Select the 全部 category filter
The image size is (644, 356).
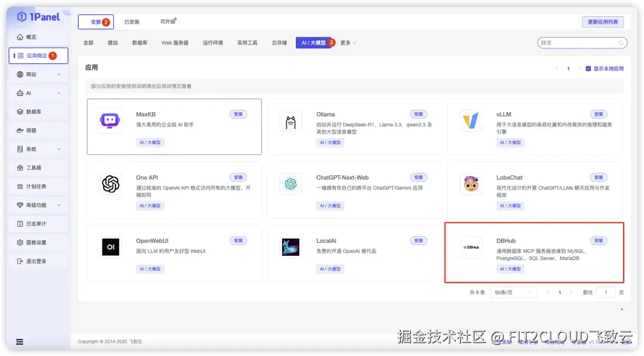tap(88, 43)
